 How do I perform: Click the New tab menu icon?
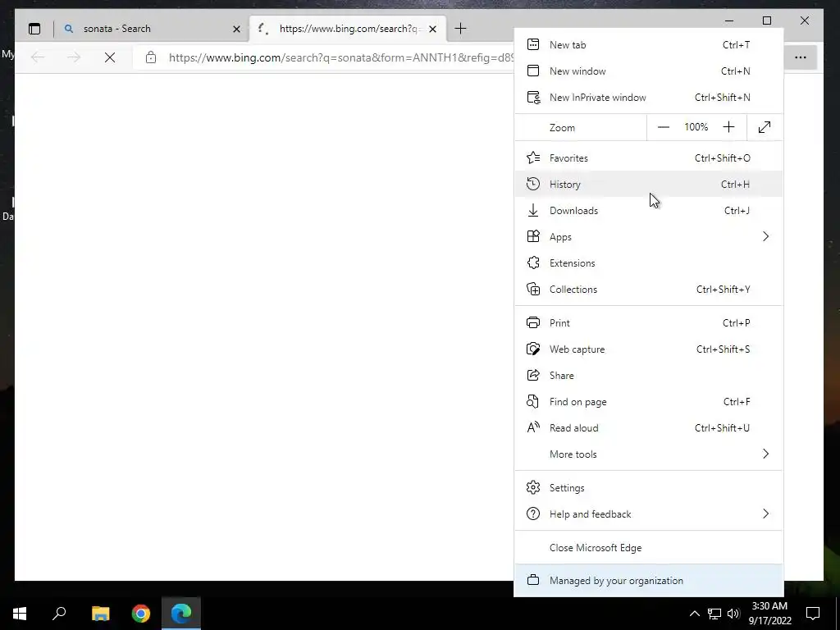point(533,44)
